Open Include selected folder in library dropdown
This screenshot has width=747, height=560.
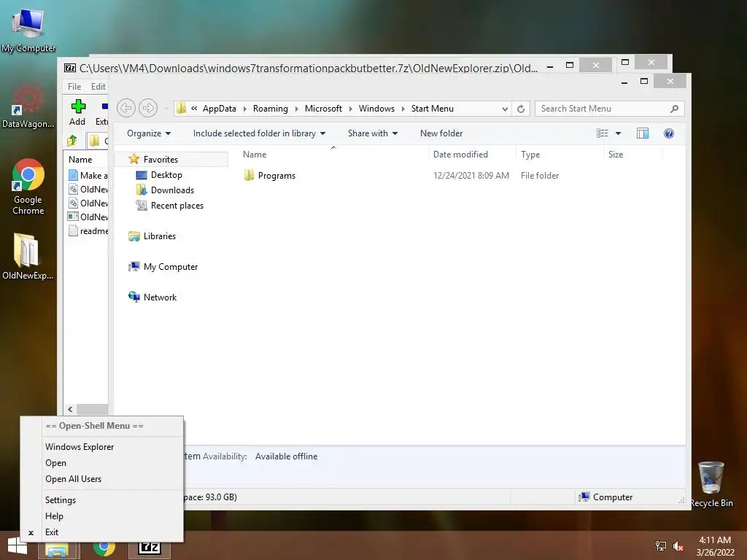(259, 133)
